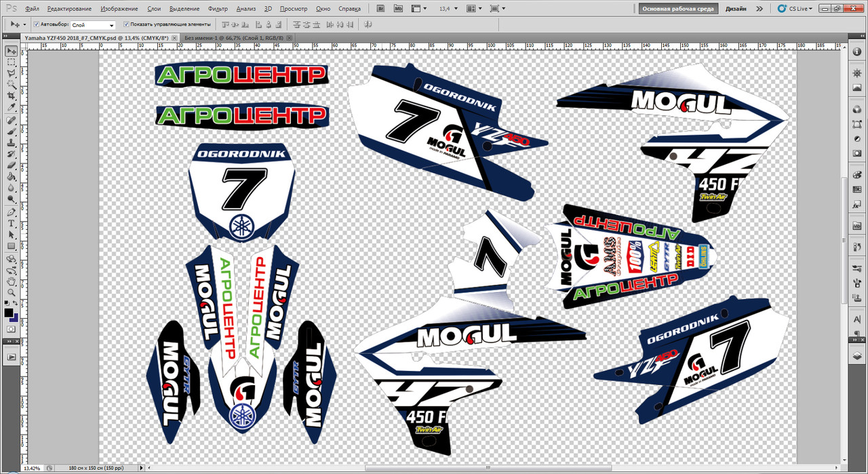
Task: Select the Eraser tool
Action: 12,165
